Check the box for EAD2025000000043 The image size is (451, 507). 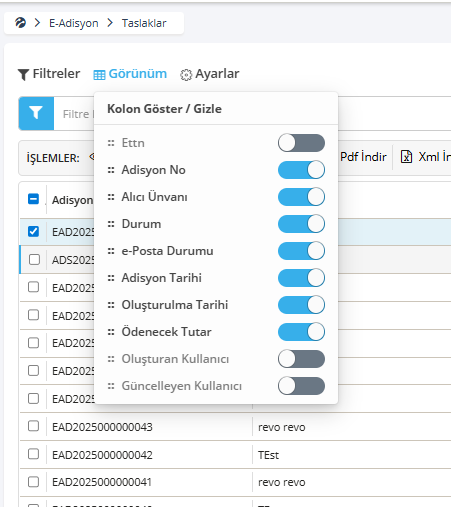(33, 426)
